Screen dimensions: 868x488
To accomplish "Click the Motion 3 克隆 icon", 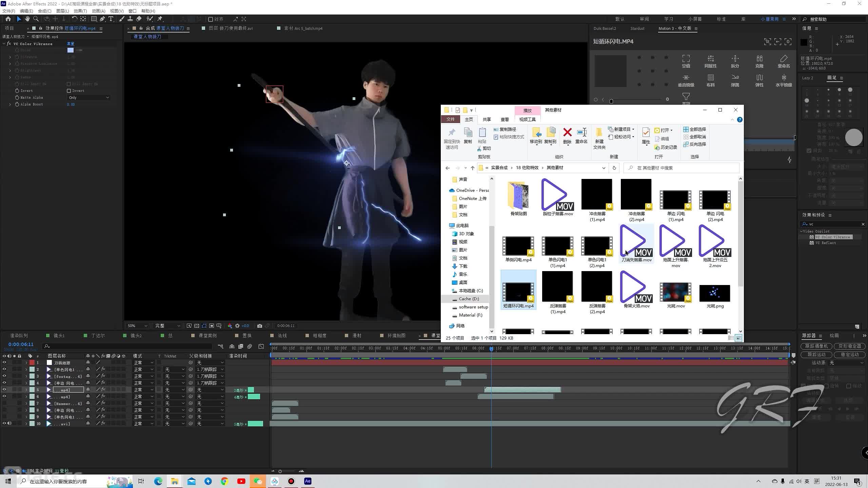I will [759, 62].
